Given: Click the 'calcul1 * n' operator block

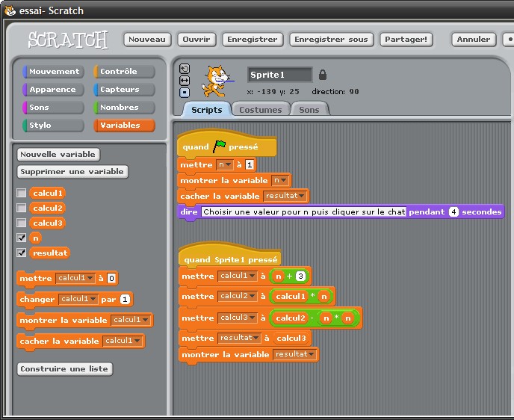Looking at the screenshot, I should click(x=300, y=297).
